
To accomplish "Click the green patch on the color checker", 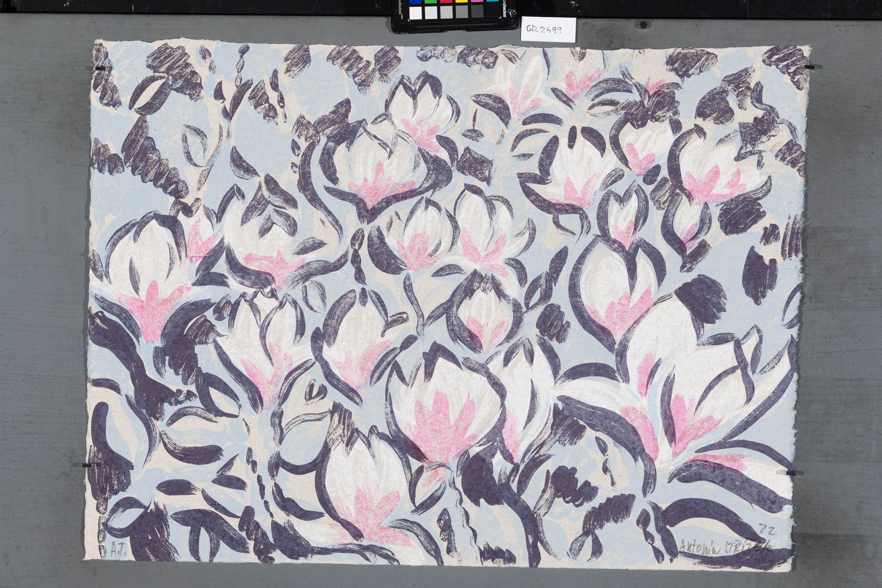I will click(430, 2).
